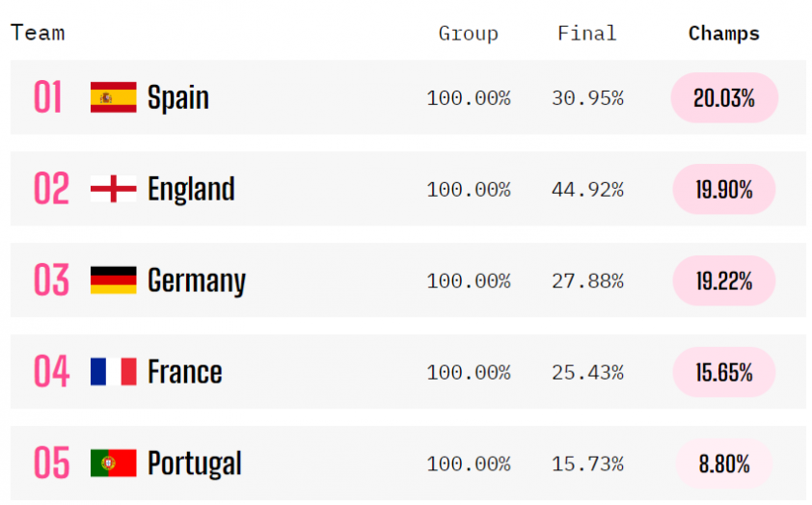The image size is (812, 505).
Task: Sort by the Champs column header
Action: pos(723,34)
